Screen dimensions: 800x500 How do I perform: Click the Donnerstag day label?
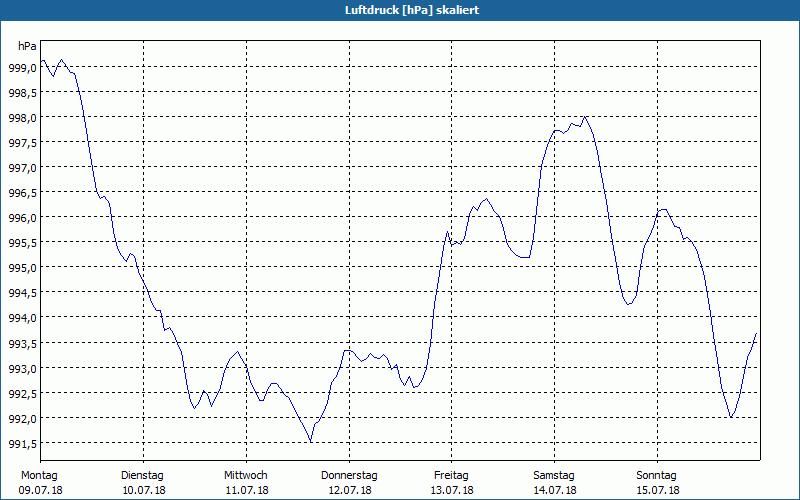349,476
